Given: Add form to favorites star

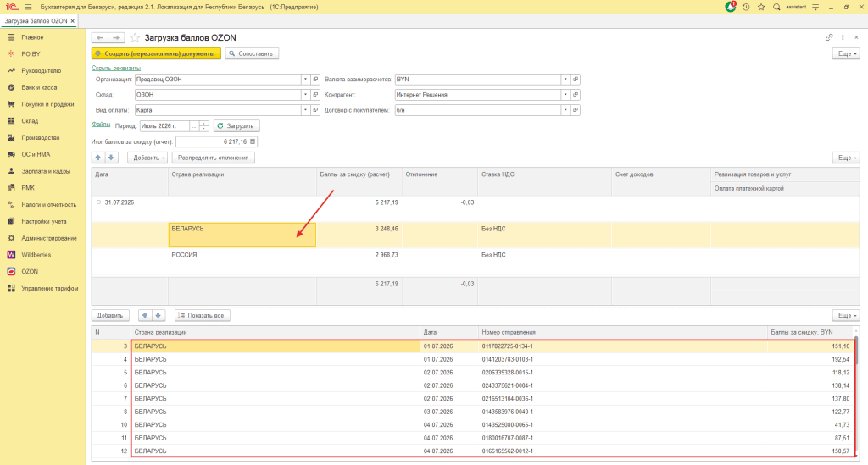Looking at the screenshot, I should tap(135, 37).
